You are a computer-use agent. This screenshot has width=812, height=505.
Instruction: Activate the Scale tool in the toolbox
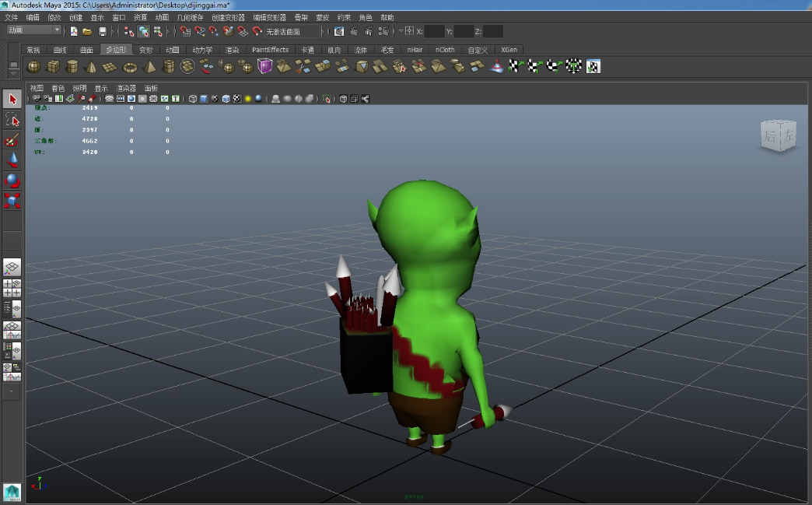click(12, 201)
